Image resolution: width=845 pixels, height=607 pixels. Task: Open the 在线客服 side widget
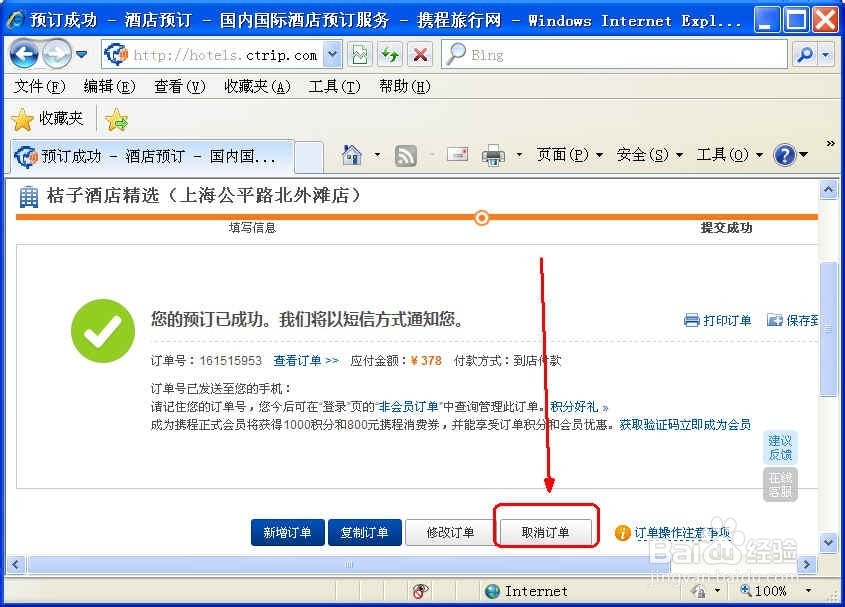coord(780,485)
